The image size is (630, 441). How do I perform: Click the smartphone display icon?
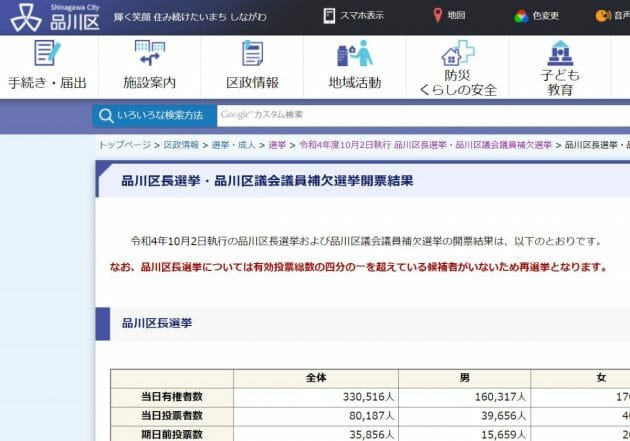coord(329,16)
